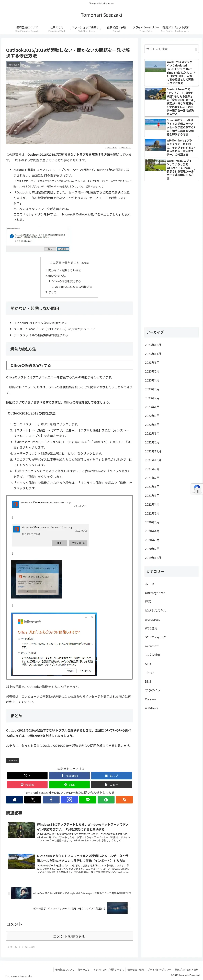Open 仕事相談・依頼 Contact menu item

116,29
